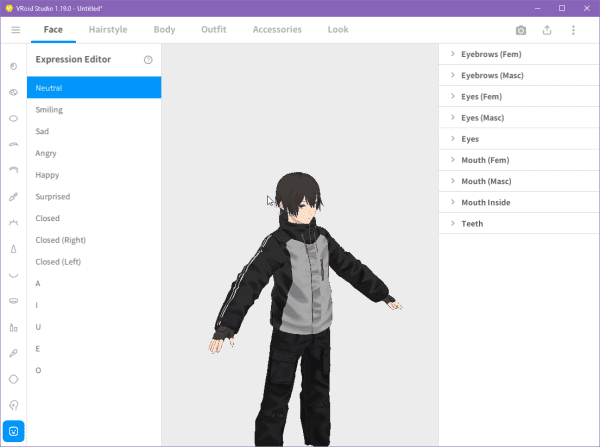
Task: Select the U mouth shape
Action: [94, 327]
